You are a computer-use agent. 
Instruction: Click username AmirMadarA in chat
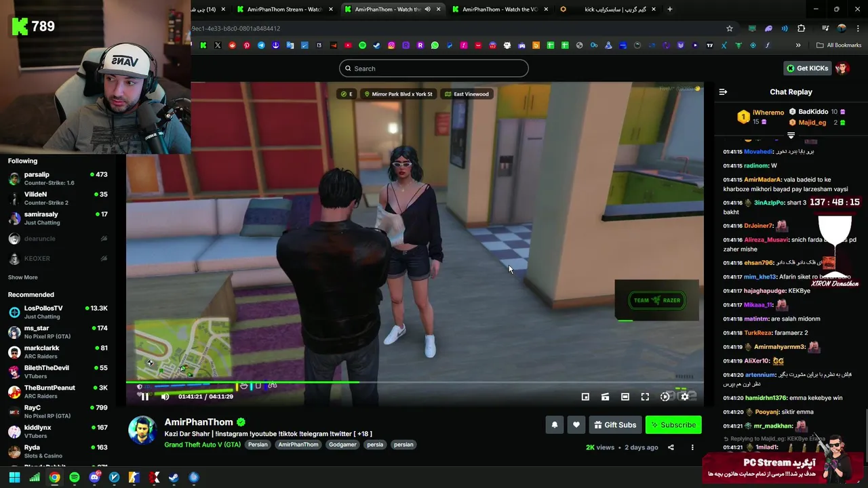coord(763,180)
